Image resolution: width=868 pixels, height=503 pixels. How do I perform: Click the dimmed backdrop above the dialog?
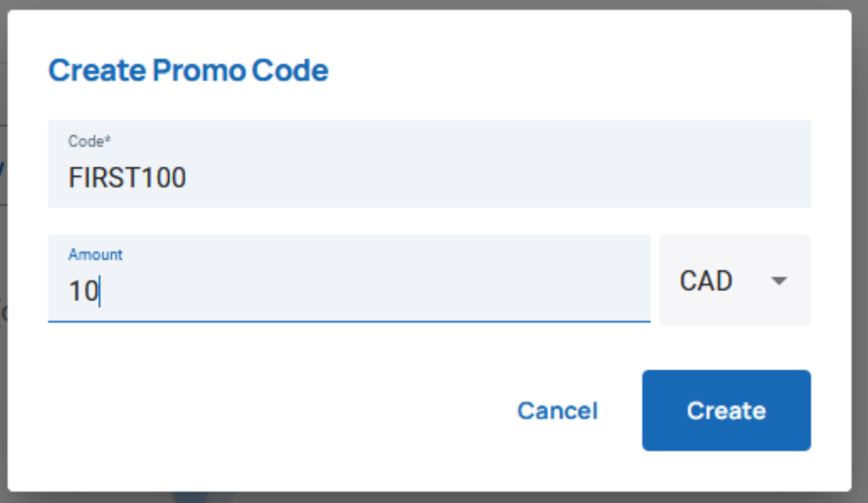(434, 5)
